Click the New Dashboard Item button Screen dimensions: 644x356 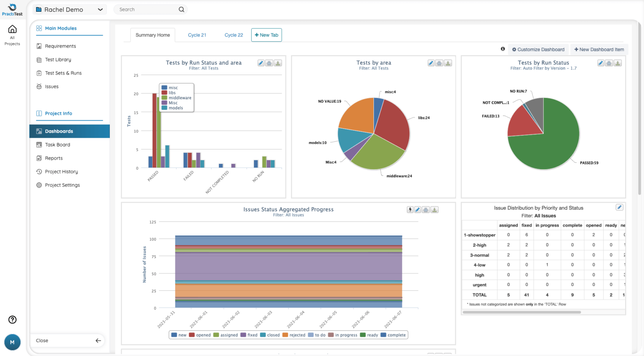point(599,49)
